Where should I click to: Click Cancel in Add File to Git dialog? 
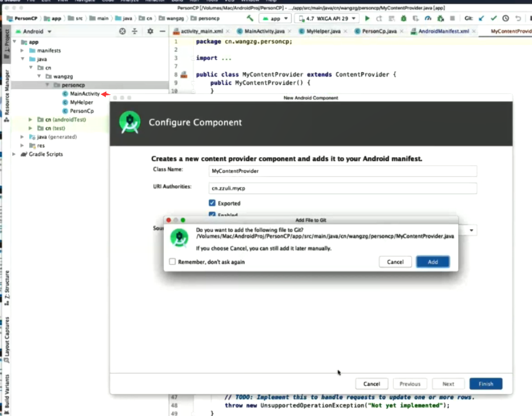(395, 262)
